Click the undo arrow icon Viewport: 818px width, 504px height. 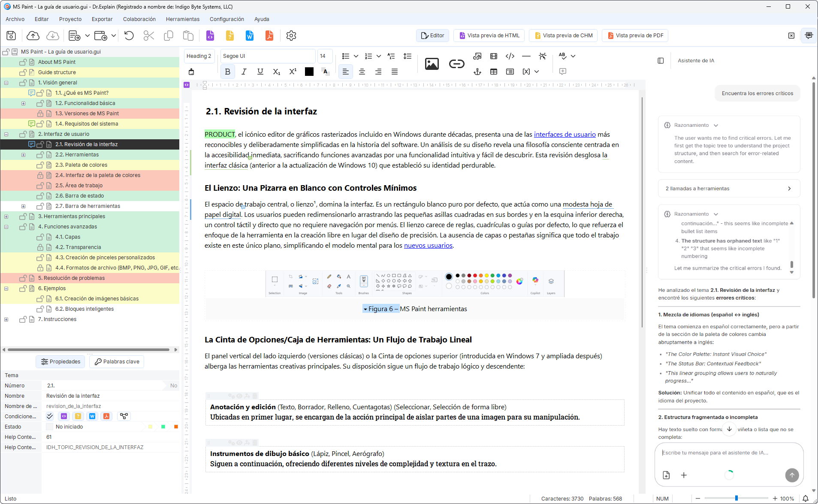tap(129, 36)
